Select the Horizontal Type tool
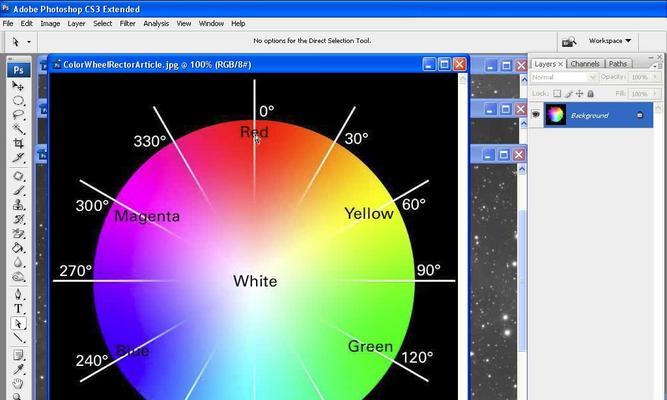The width and height of the screenshot is (667, 400). pos(18,309)
